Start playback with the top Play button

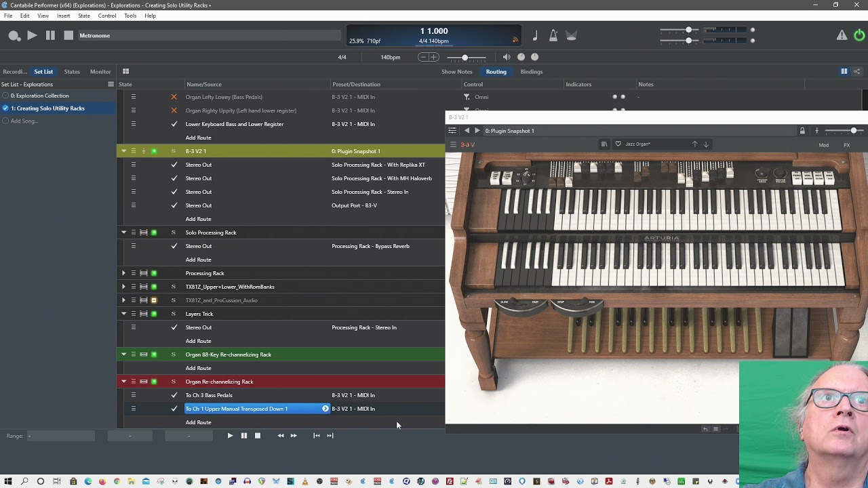point(32,35)
